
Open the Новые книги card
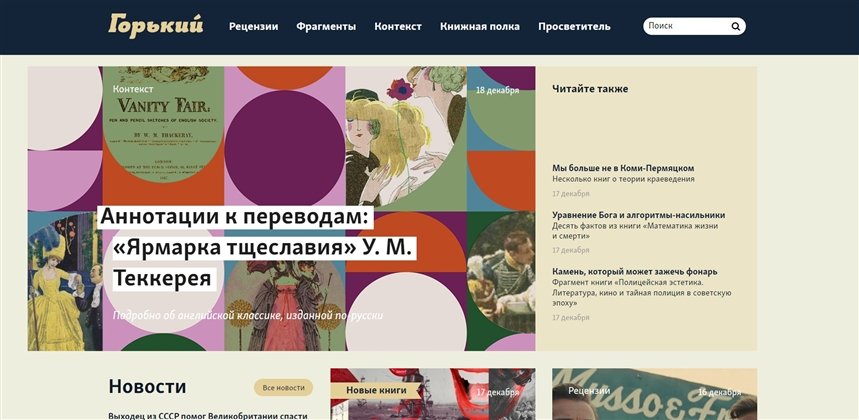(433, 394)
